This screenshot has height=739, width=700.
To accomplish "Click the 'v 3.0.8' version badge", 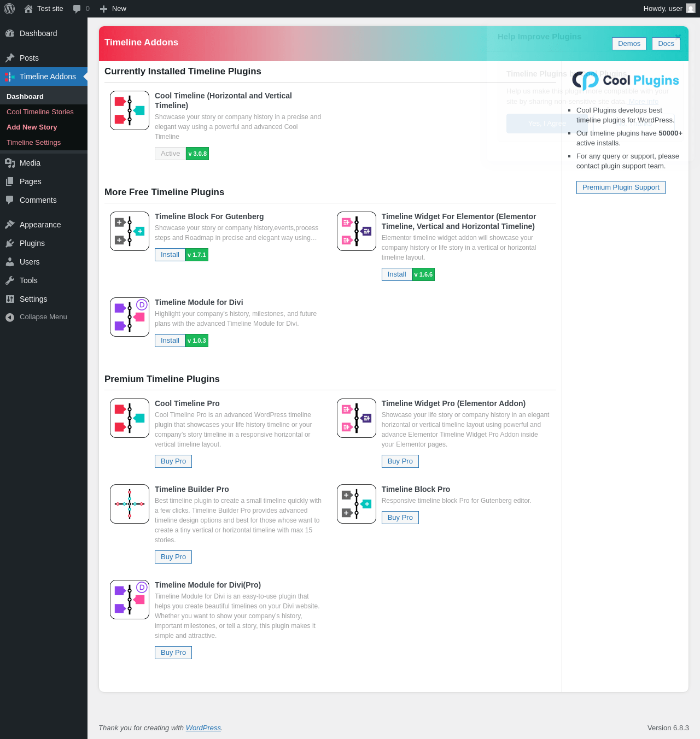I will tap(197, 154).
